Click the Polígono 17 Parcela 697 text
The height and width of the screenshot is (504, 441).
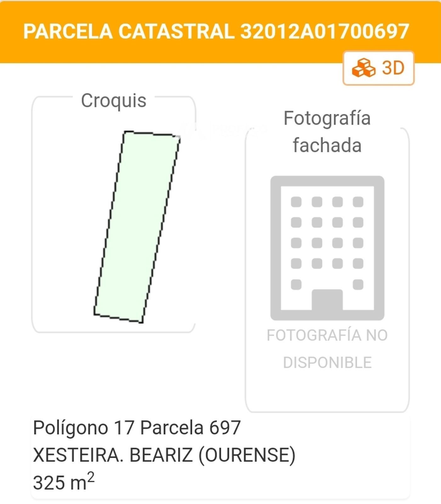point(137,428)
